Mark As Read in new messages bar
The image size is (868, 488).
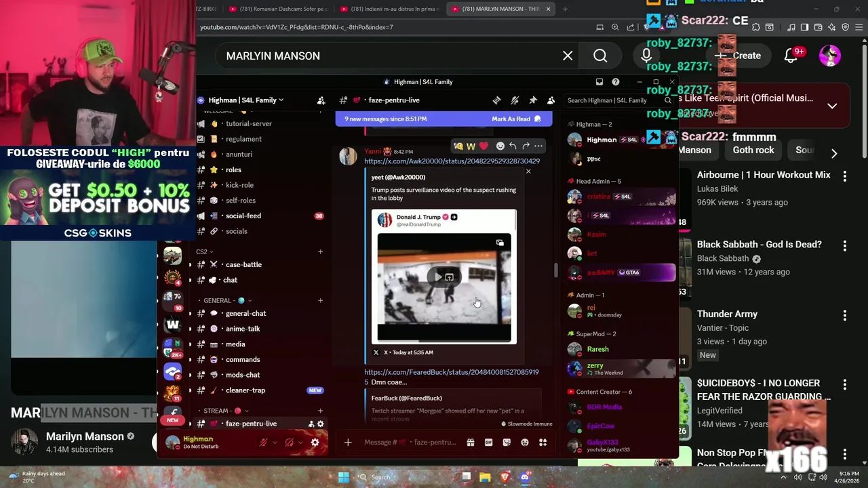click(516, 119)
